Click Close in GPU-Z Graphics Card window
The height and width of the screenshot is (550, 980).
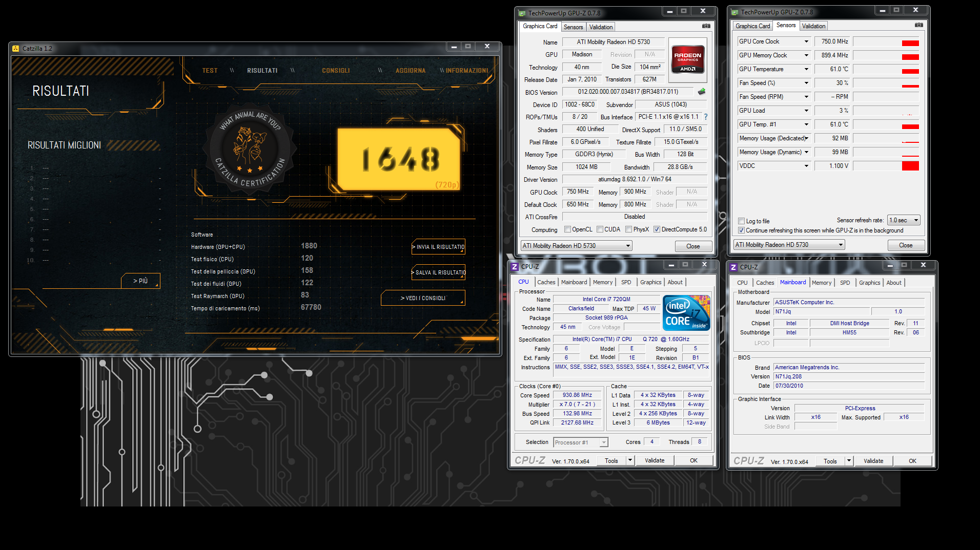pyautogui.click(x=693, y=246)
